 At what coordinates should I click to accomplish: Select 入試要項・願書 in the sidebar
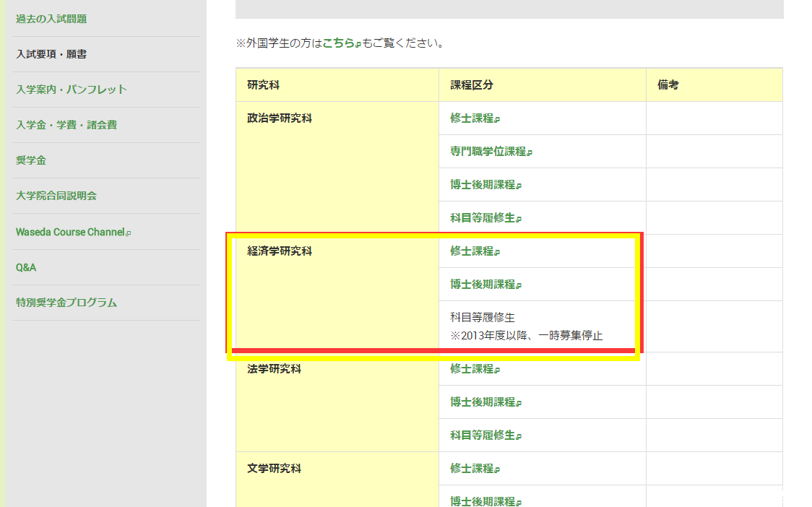point(51,54)
